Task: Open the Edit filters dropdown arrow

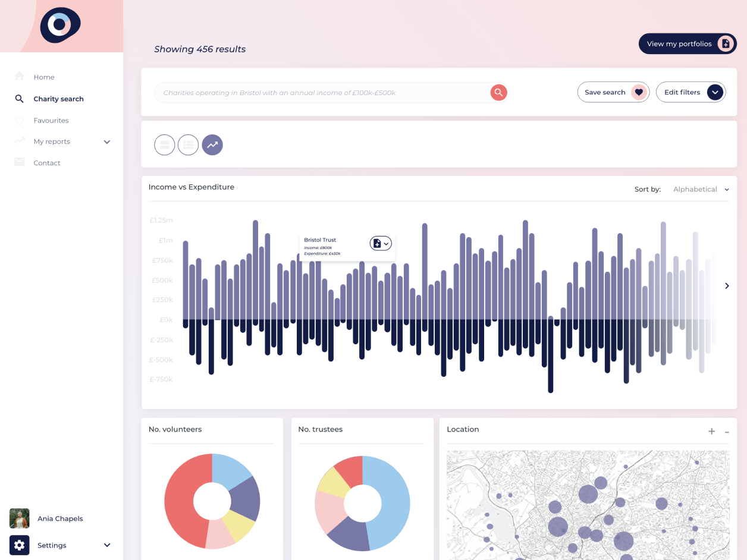Action: [x=715, y=92]
